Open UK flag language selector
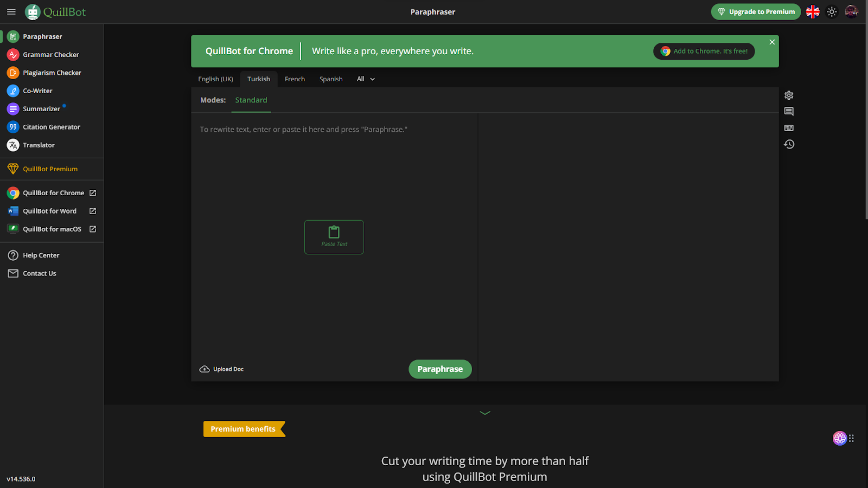Viewport: 868px width, 488px height. 813,11
